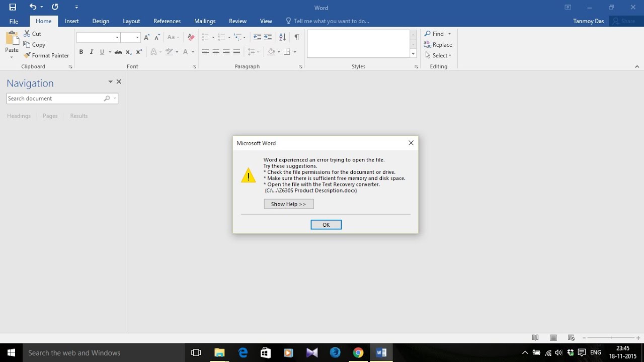Click the Shading color button
644x362 pixels.
pyautogui.click(x=272, y=52)
